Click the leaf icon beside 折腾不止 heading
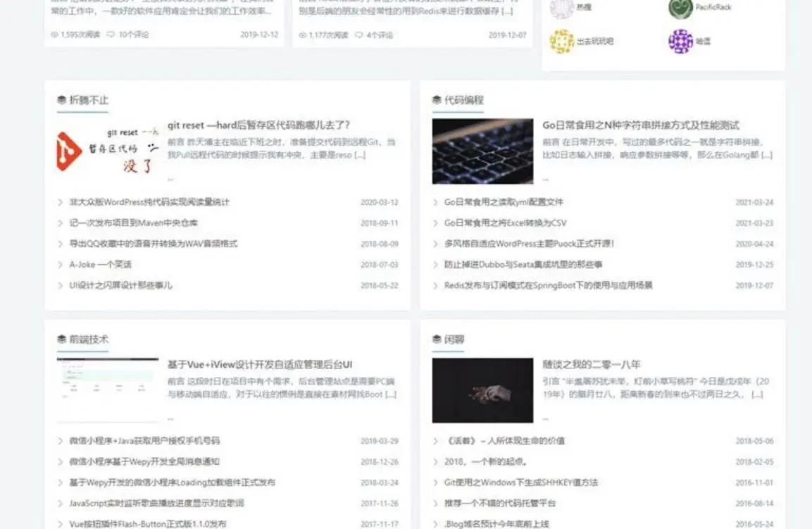 click(x=62, y=101)
